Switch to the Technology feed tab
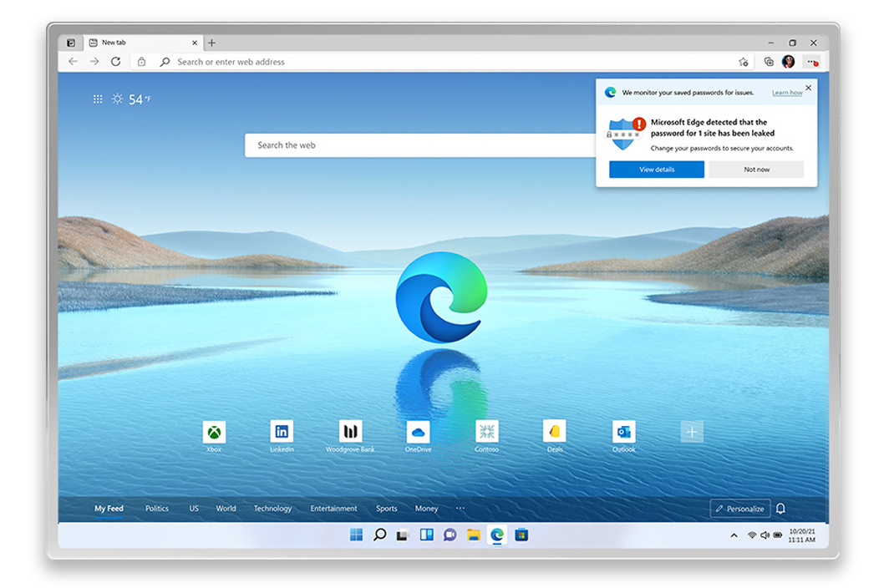This screenshot has height=588, width=889. [x=272, y=509]
